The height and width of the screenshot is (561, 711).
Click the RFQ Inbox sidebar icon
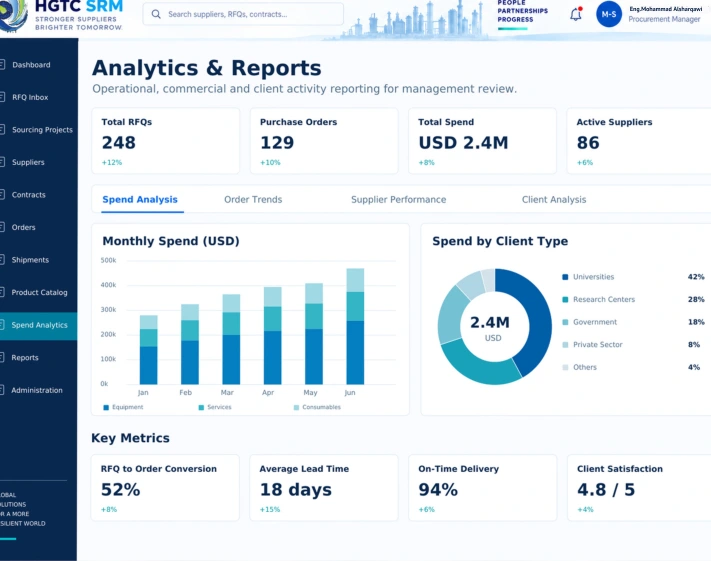2,97
